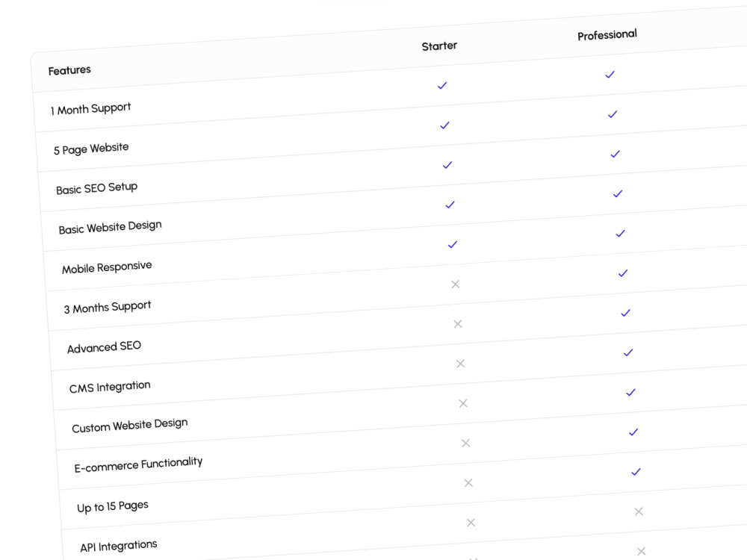Viewport: 747px width, 560px height.
Task: Click the Professional checkmark for 5 Page Website
Action: coord(612,113)
